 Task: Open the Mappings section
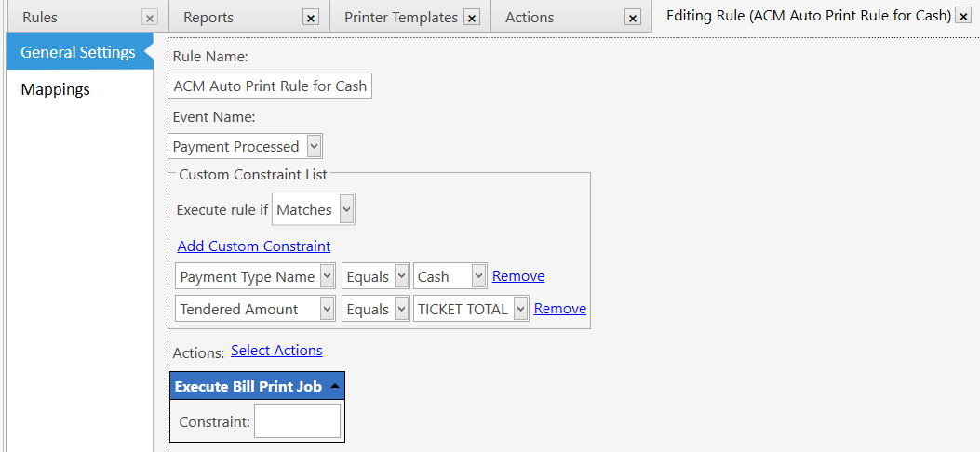pos(56,89)
